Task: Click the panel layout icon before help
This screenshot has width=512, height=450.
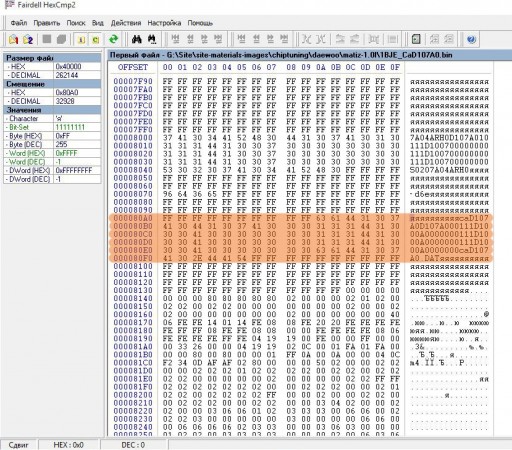Action: coord(416,39)
